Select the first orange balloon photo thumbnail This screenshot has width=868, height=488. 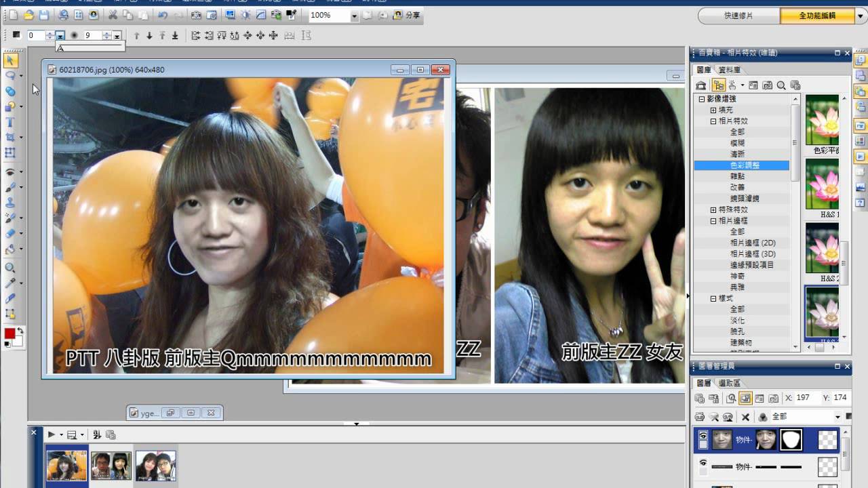(66, 466)
